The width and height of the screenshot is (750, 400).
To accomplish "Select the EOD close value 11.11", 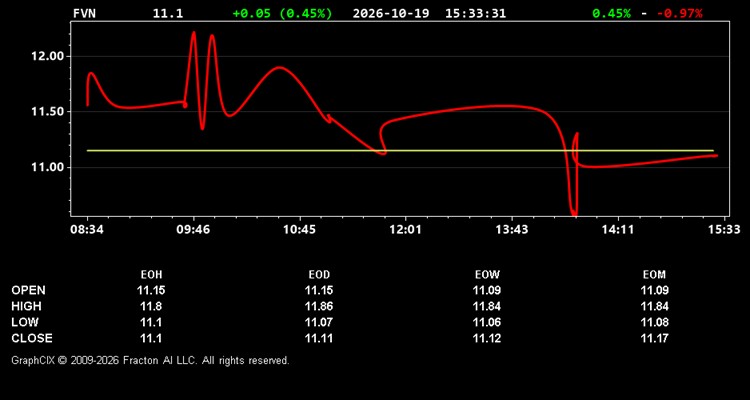I will [319, 338].
